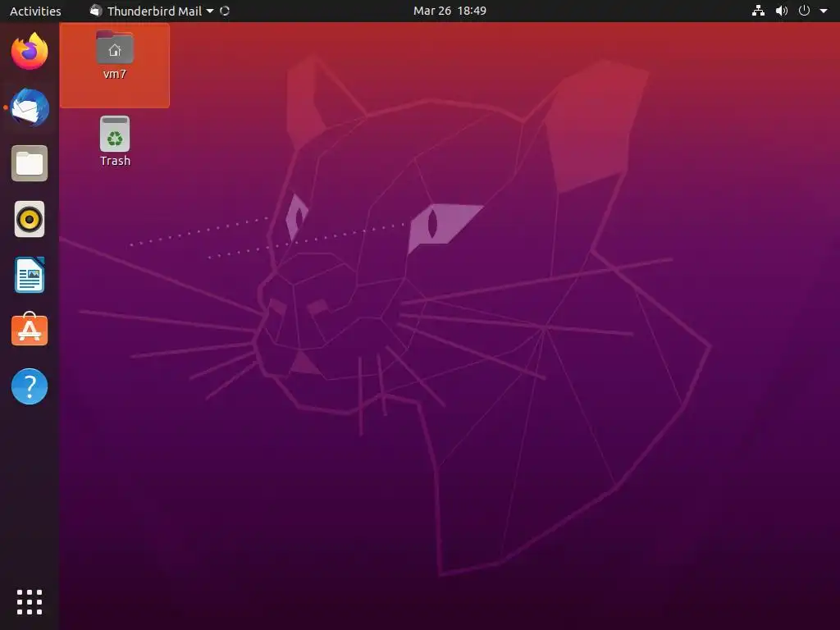Select the vm7 home folder icon
This screenshot has height=630, width=840.
coord(115,47)
